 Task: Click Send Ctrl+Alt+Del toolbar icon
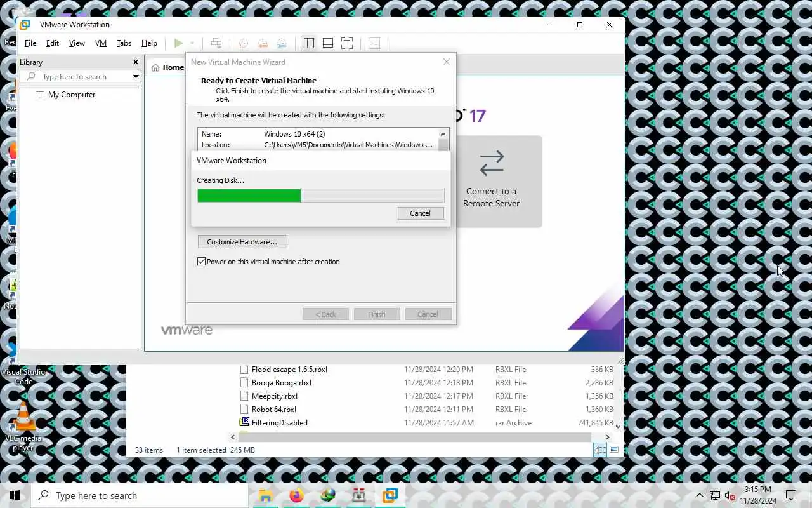point(216,43)
